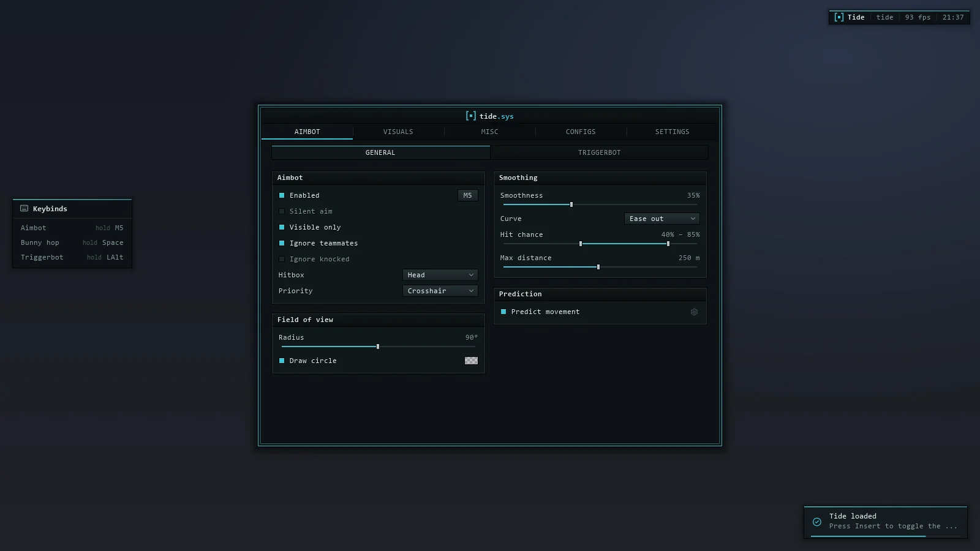Click the M5 keybind button next to Enabled
This screenshot has width=980, height=551.
[468, 195]
